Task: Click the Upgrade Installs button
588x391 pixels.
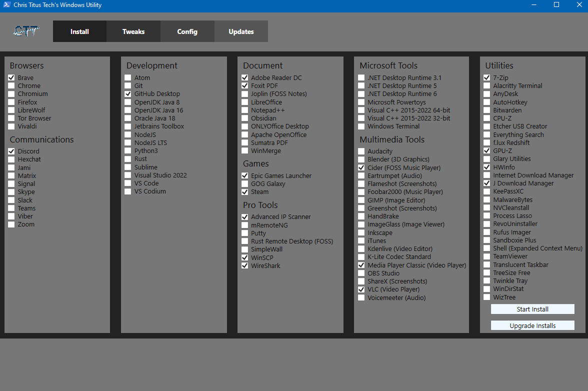Action: pos(532,326)
